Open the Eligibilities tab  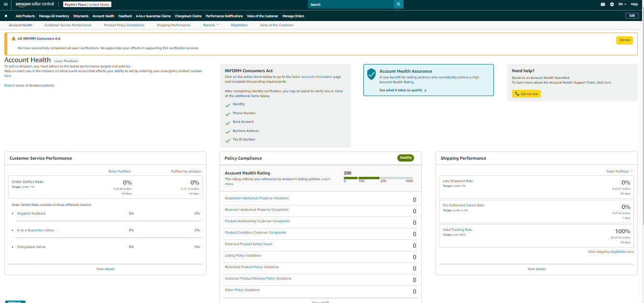click(240, 25)
